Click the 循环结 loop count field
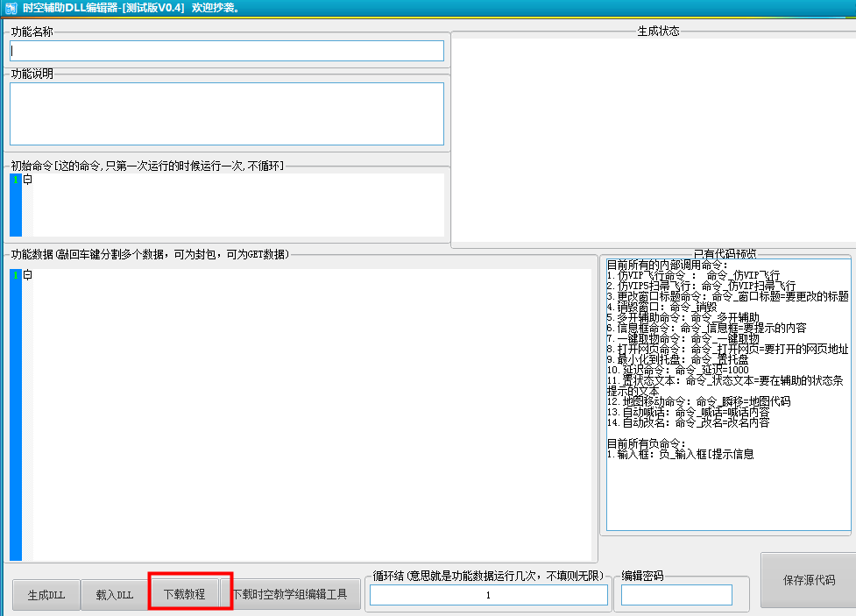 click(x=489, y=595)
